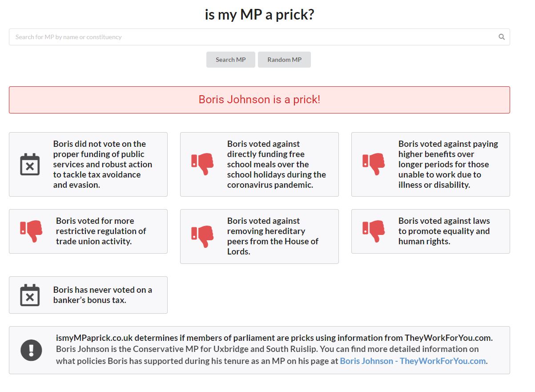Click thumbs-down icon for equality and human rights
The width and height of the screenshot is (535, 392).
pos(374,231)
